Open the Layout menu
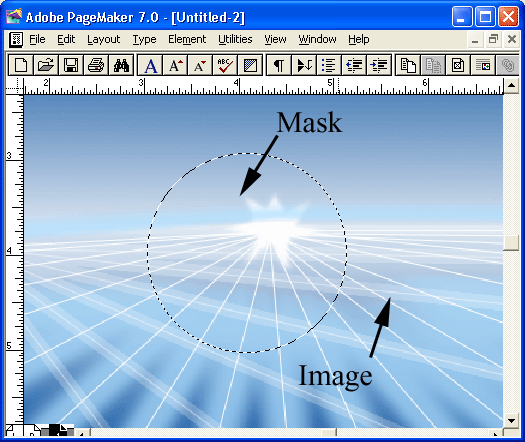525x442 pixels. click(103, 40)
